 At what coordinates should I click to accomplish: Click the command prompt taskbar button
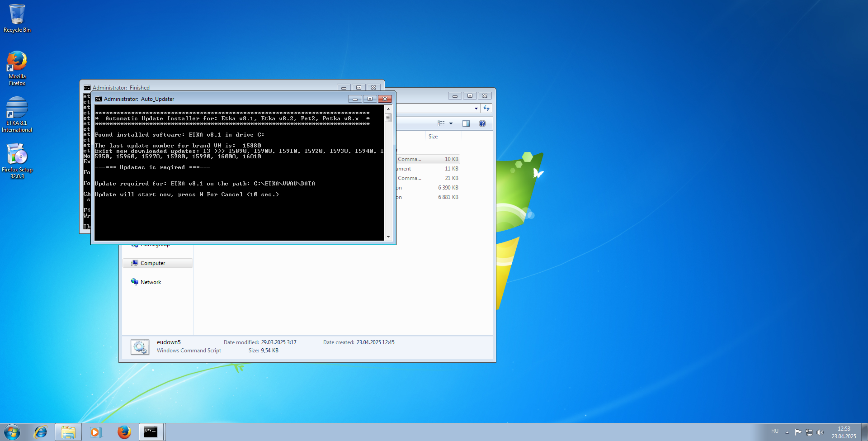click(151, 432)
